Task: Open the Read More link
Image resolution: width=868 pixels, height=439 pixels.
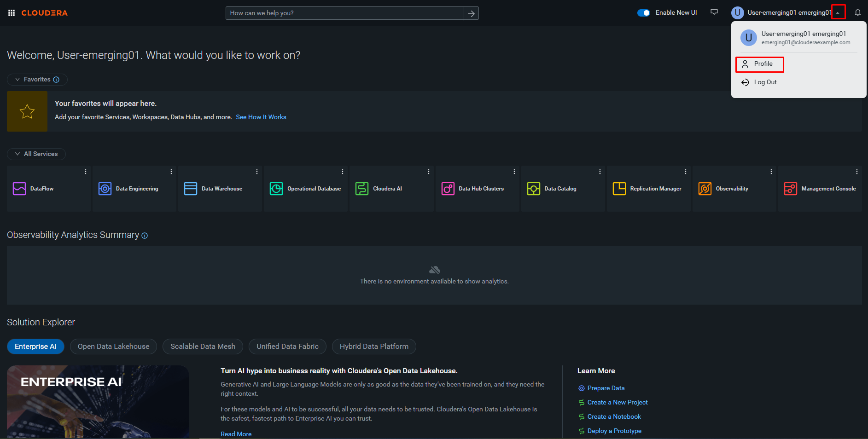Action: pos(236,434)
